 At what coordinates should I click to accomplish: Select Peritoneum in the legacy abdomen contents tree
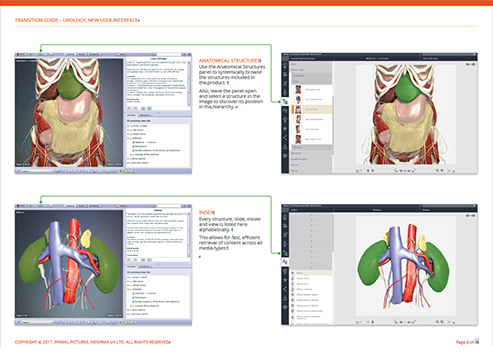click(x=140, y=146)
